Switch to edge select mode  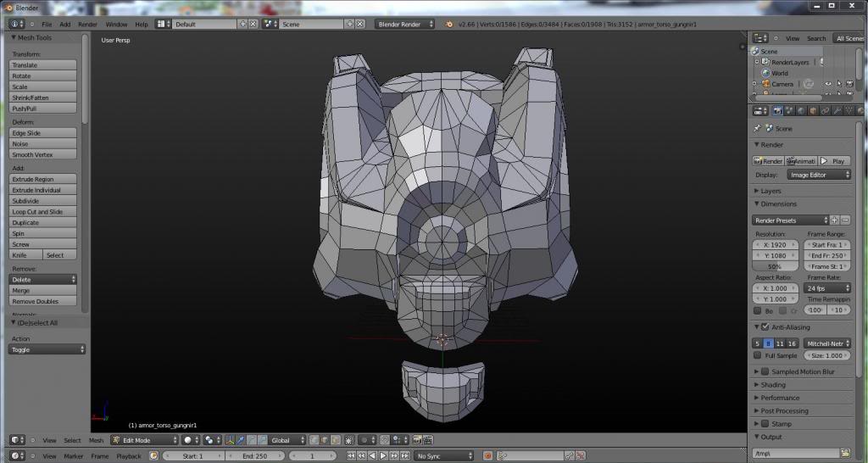325,440
